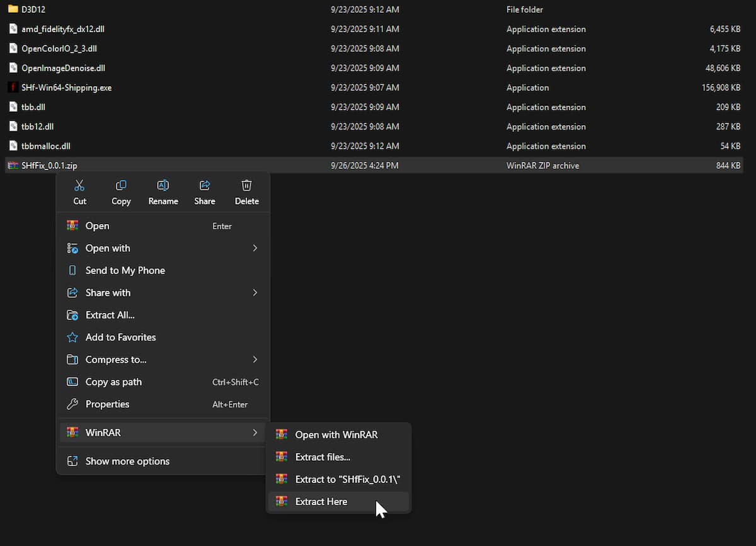The image size is (756, 546).
Task: Expand the Open with submenu arrow
Action: tap(255, 248)
